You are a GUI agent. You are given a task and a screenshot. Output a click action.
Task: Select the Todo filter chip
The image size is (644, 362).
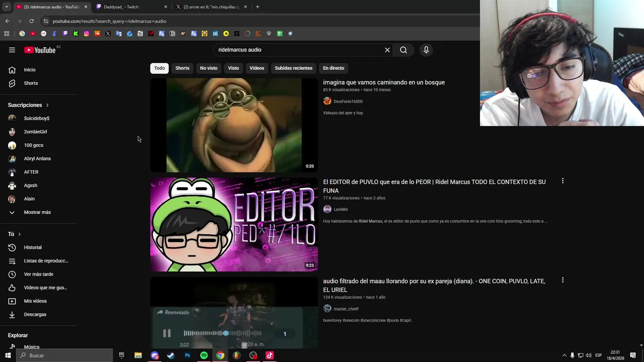click(159, 68)
